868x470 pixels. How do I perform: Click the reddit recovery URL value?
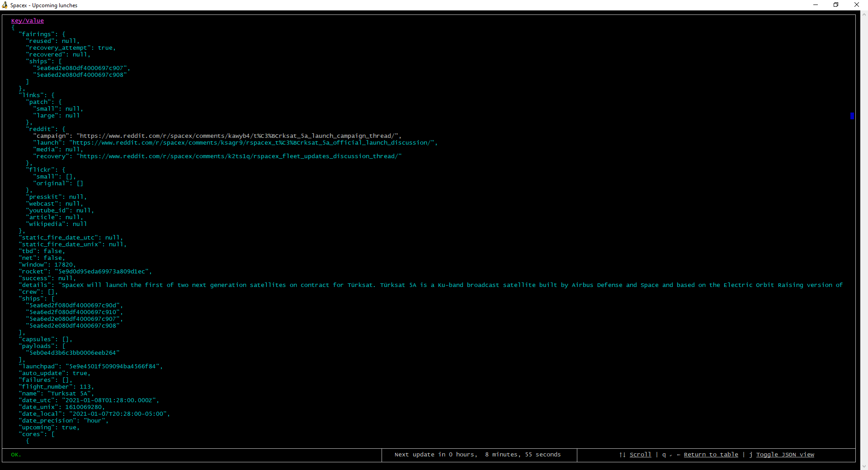click(x=239, y=156)
